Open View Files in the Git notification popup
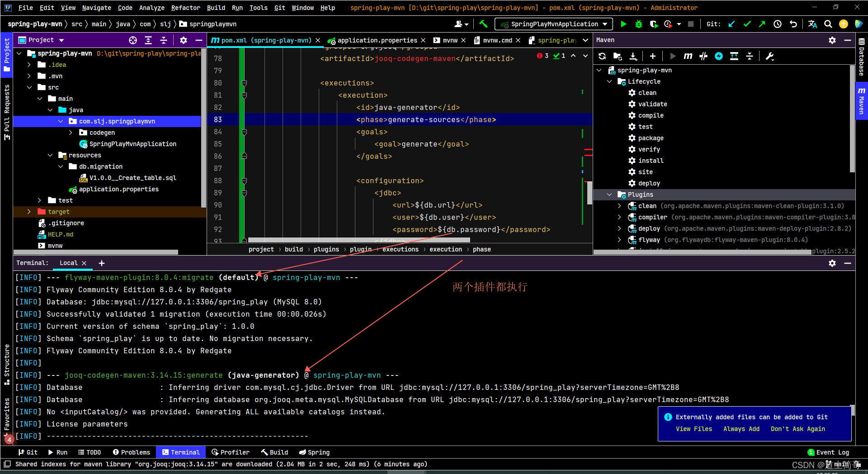Screen dimensions: 868x474 click(694, 429)
